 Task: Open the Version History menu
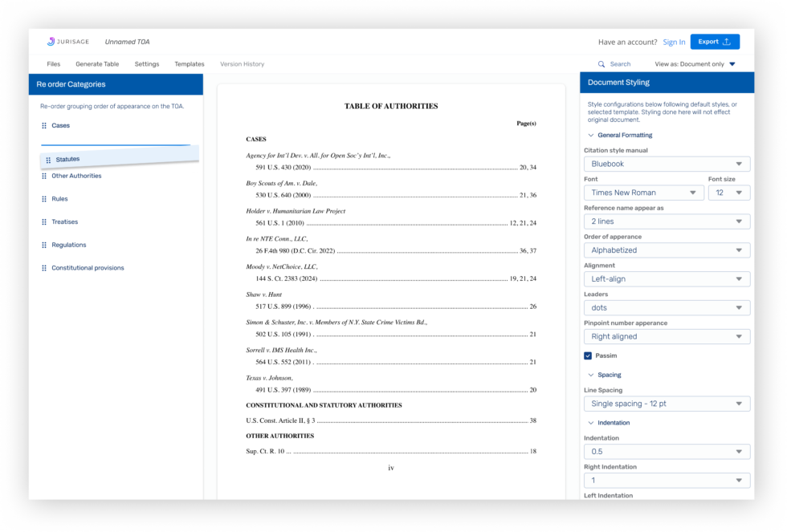click(242, 64)
